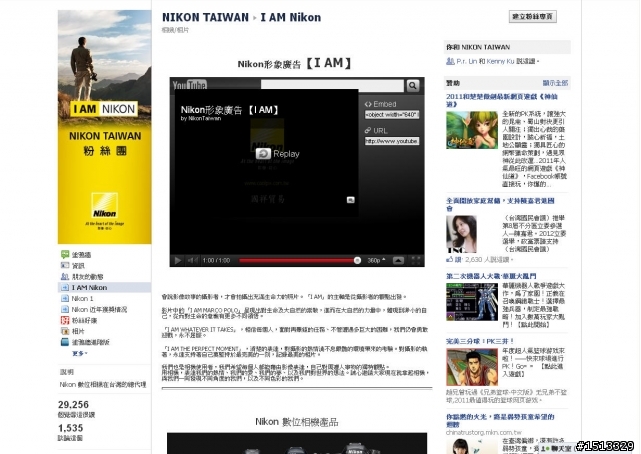Image resolution: width=641 pixels, height=454 pixels.
Task: Open the NikonTaiwan uploader link in the video
Action: tap(204, 119)
